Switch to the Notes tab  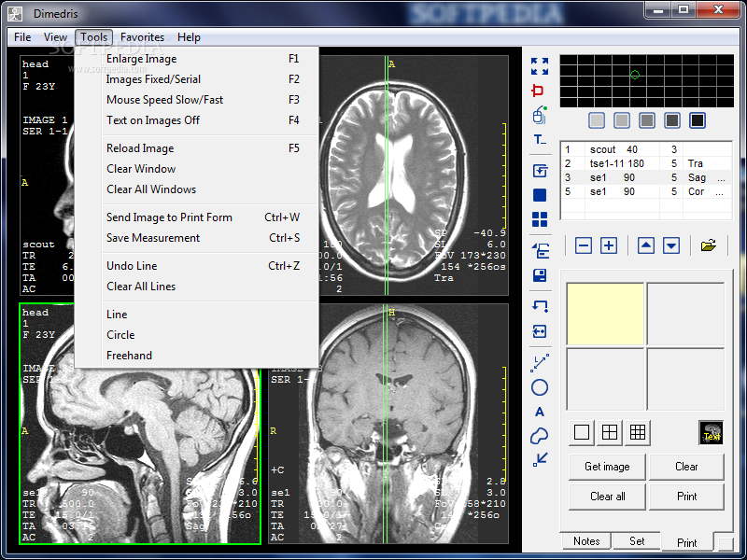click(586, 541)
